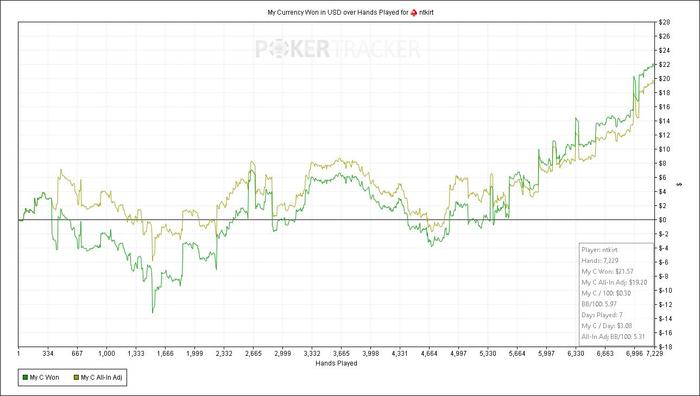Click the x-axis tick label '2,999'
This screenshot has height=396, width=700.
pyautogui.click(x=283, y=354)
